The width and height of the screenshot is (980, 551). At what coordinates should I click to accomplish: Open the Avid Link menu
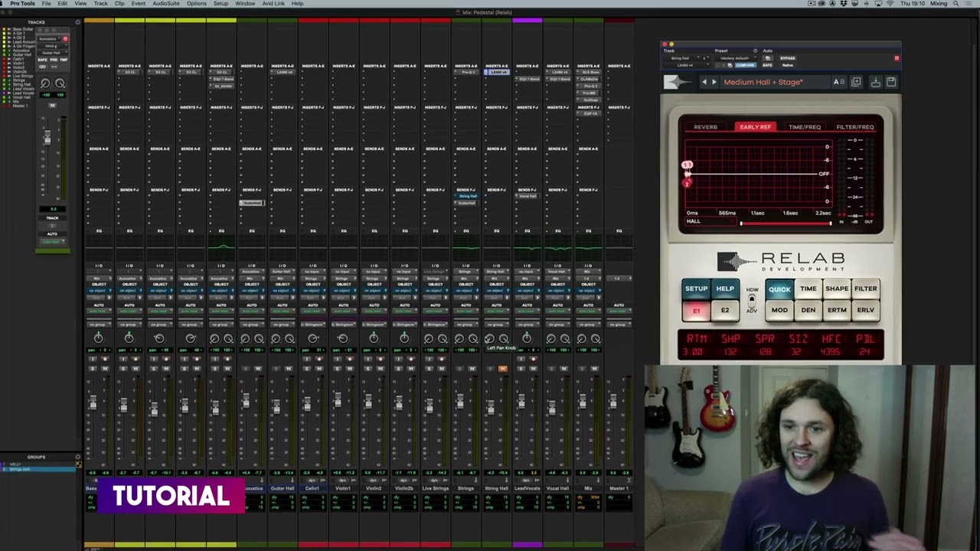[x=273, y=4]
